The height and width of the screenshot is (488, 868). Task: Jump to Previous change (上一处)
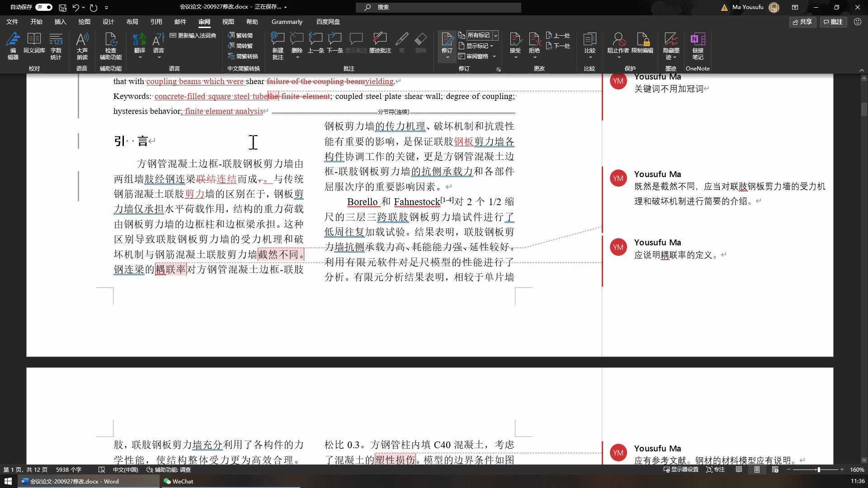click(558, 35)
